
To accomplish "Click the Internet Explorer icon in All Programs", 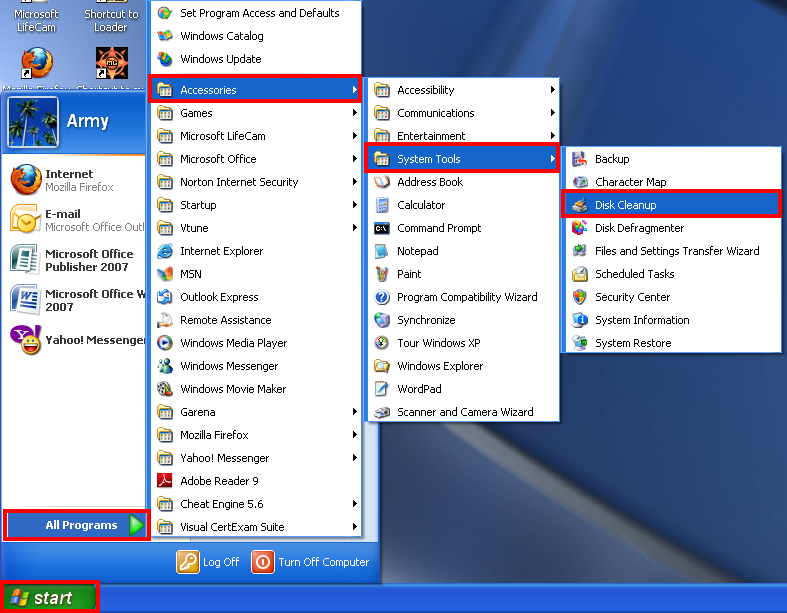I will click(165, 251).
